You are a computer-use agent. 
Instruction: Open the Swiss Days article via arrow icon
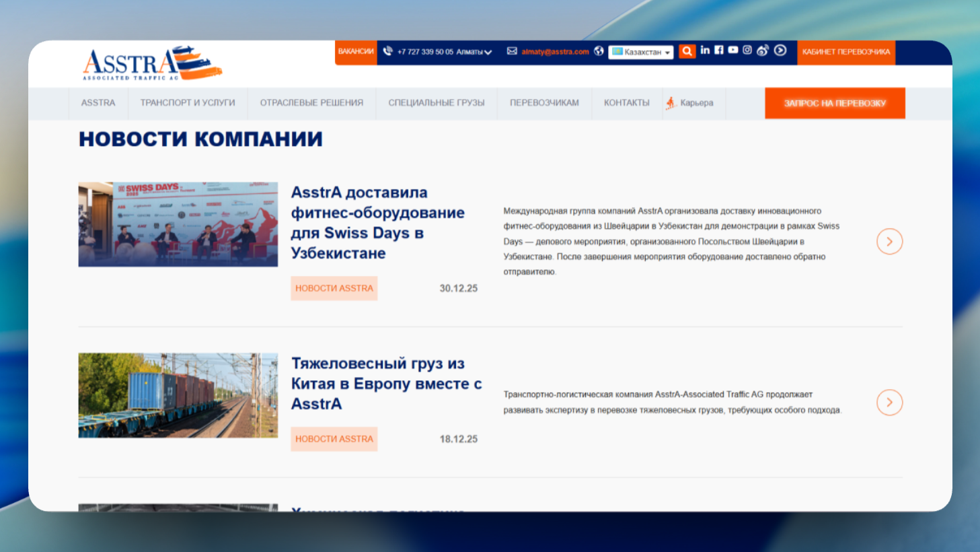pos(889,242)
